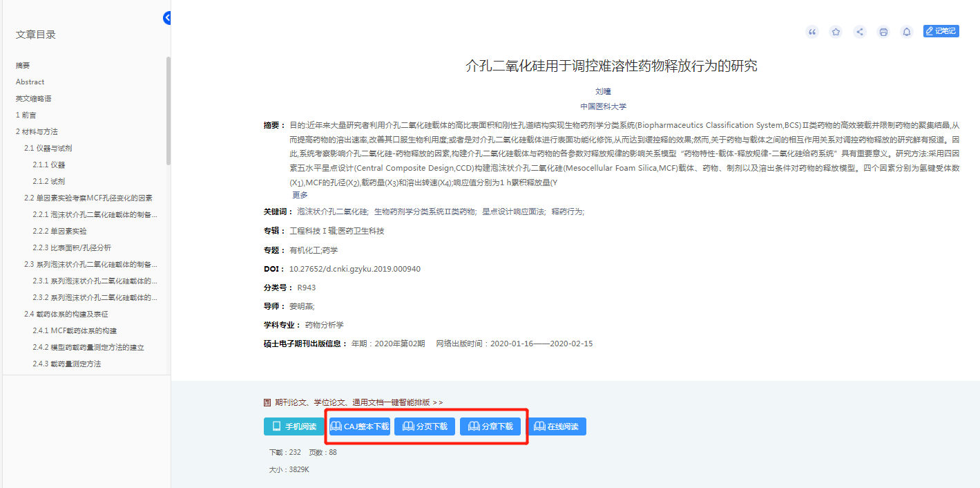
Task: Select Abstract in the contents list
Action: coord(30,82)
